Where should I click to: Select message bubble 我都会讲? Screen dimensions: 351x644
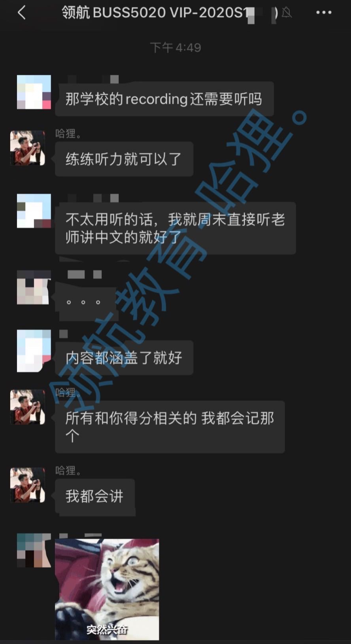point(95,496)
